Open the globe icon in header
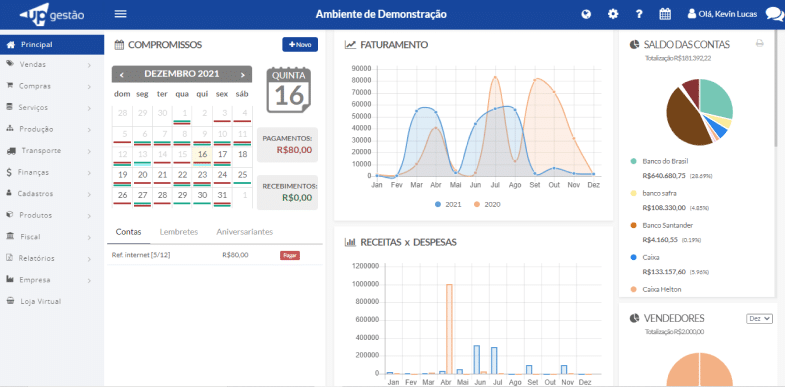 click(x=586, y=14)
